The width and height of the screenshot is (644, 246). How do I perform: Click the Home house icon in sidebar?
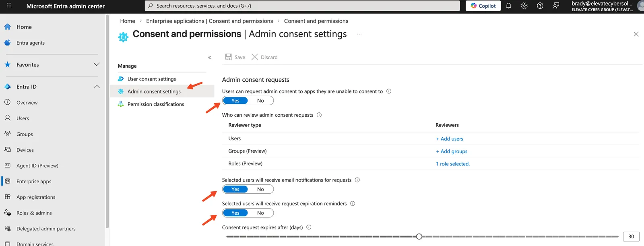click(x=7, y=27)
